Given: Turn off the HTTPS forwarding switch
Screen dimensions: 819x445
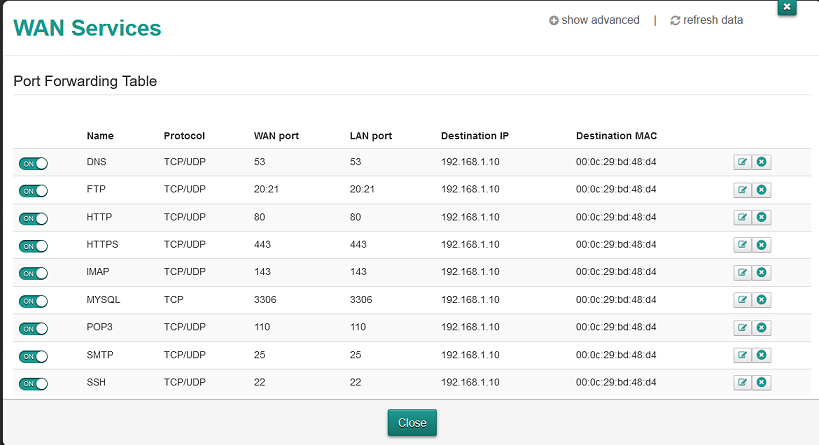Looking at the screenshot, I should [x=33, y=245].
